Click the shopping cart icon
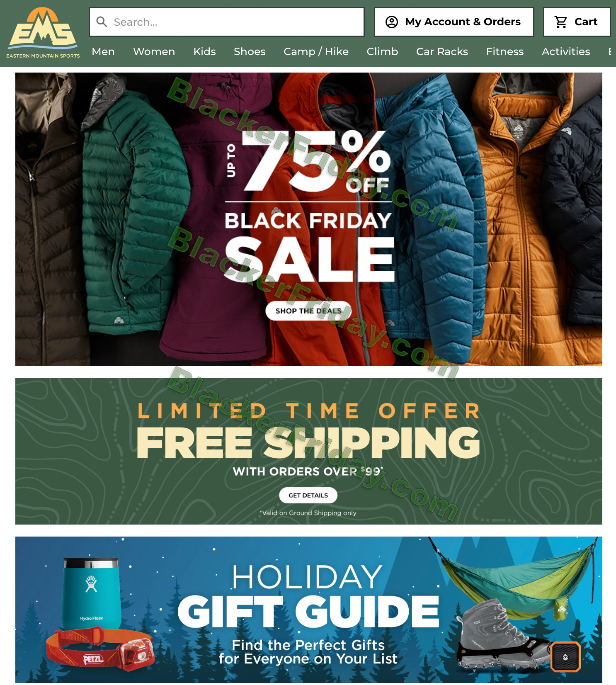The height and width of the screenshot is (685, 616). pyautogui.click(x=561, y=22)
